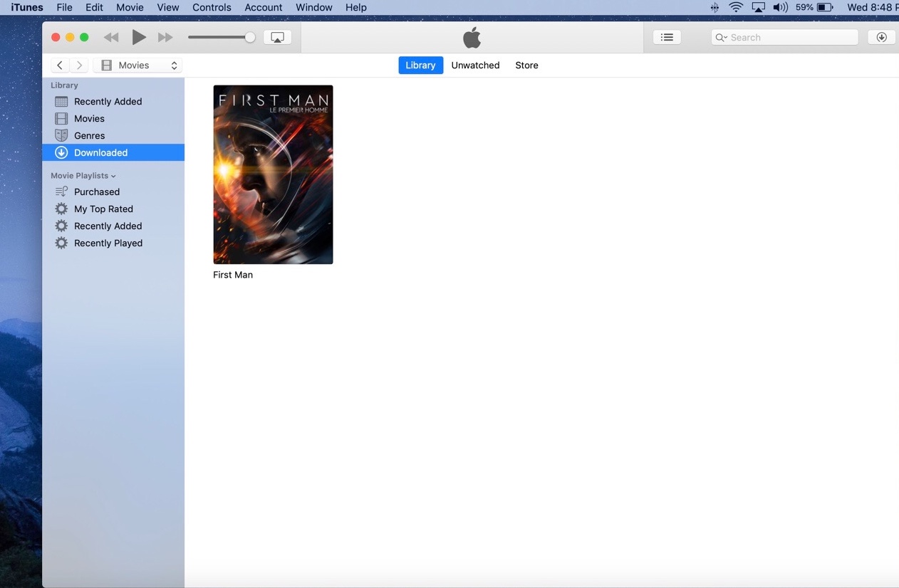Switch to the Store tab
The height and width of the screenshot is (588, 899).
[x=526, y=65]
